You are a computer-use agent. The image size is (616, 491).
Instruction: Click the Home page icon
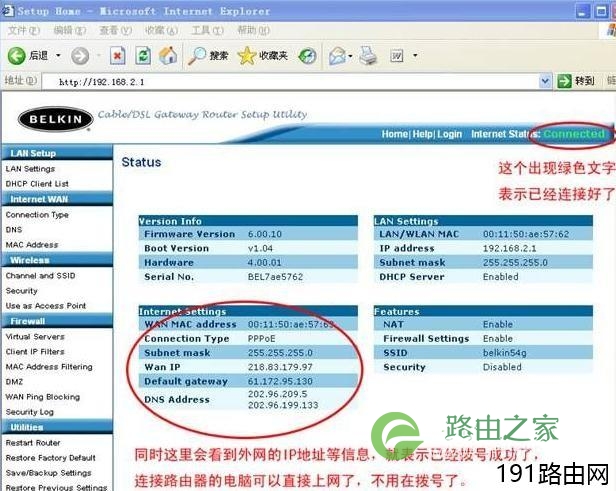[x=168, y=55]
